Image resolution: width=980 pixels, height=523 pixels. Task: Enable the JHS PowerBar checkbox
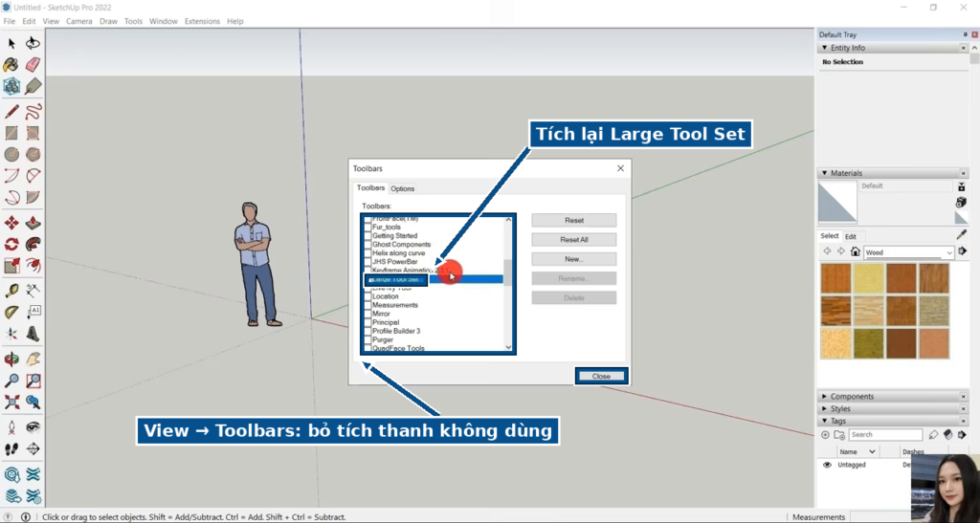click(367, 262)
